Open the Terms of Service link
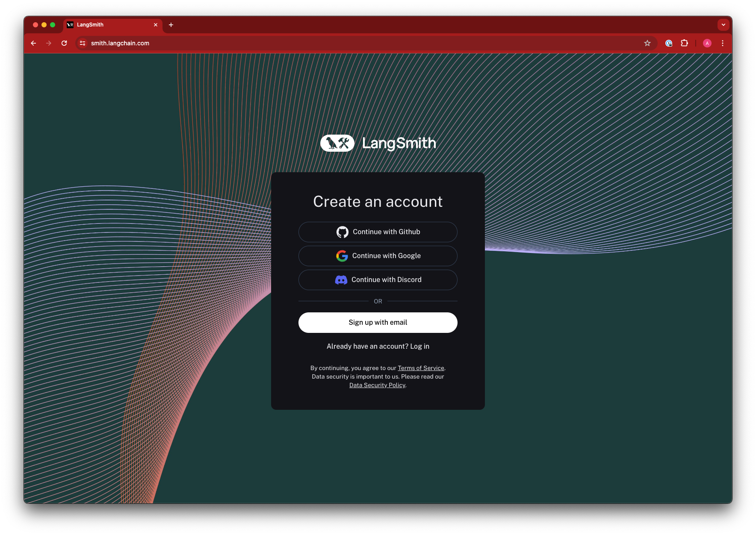Screen dimensions: 756x535 click(x=420, y=368)
